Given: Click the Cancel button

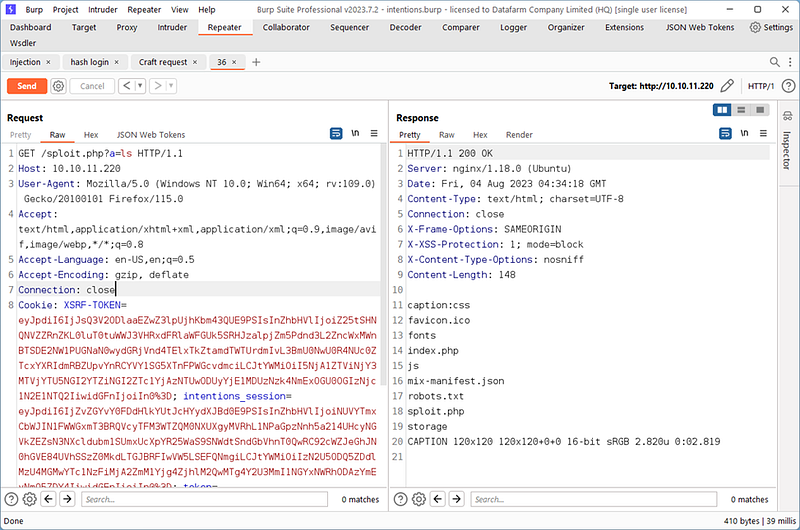Looking at the screenshot, I should click(x=92, y=86).
